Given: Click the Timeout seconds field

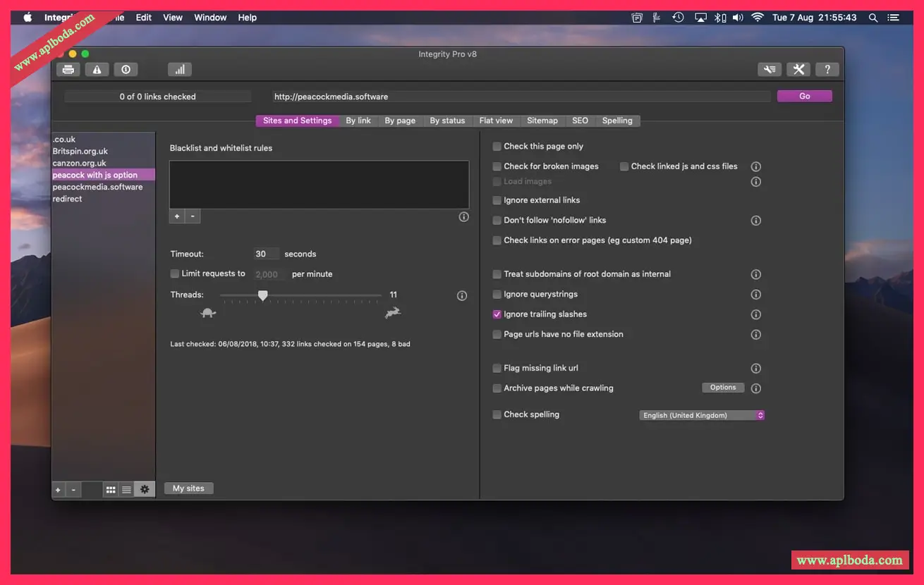Looking at the screenshot, I should pyautogui.click(x=267, y=254).
